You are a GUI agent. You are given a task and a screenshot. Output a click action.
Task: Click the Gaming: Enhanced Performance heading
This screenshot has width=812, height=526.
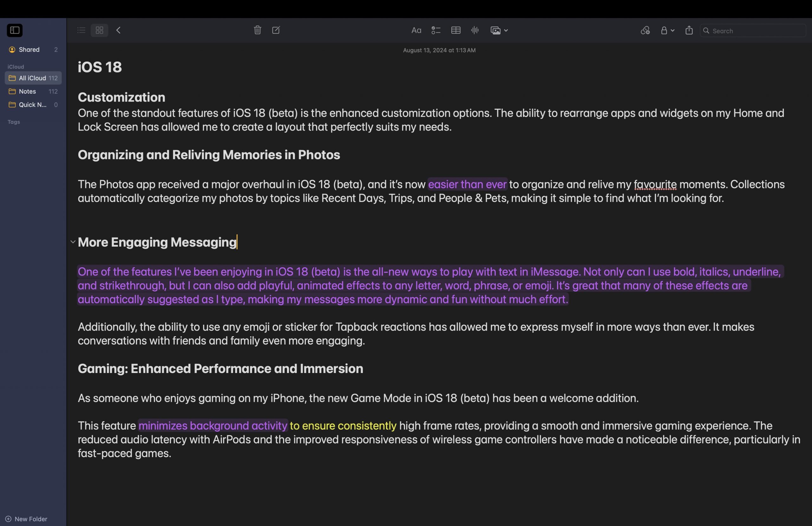[220, 369]
